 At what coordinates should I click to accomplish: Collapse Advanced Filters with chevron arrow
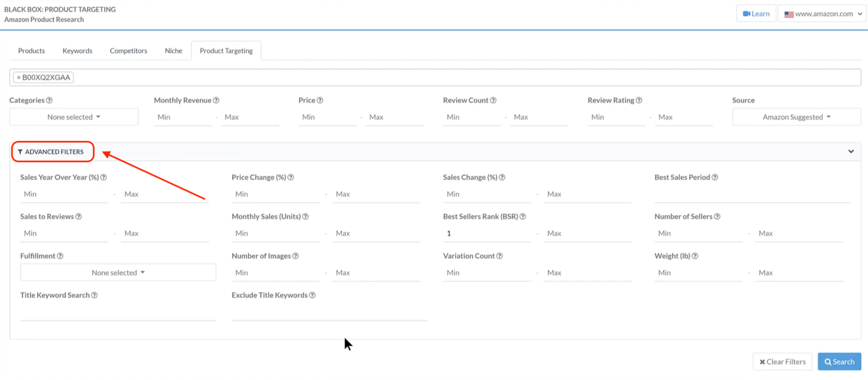pyautogui.click(x=851, y=152)
